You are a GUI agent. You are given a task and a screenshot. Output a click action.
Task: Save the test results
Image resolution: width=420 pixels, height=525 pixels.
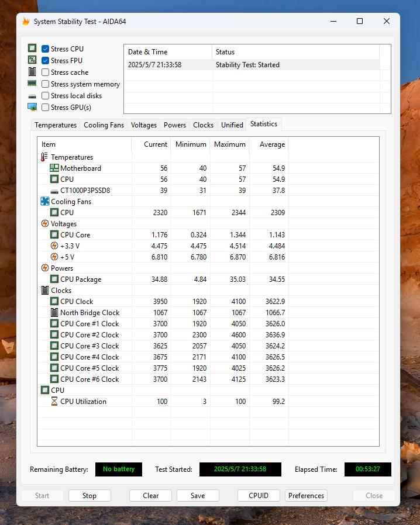coord(198,496)
